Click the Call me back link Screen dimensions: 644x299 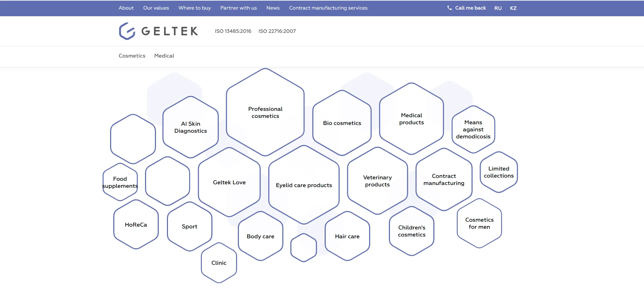point(470,8)
